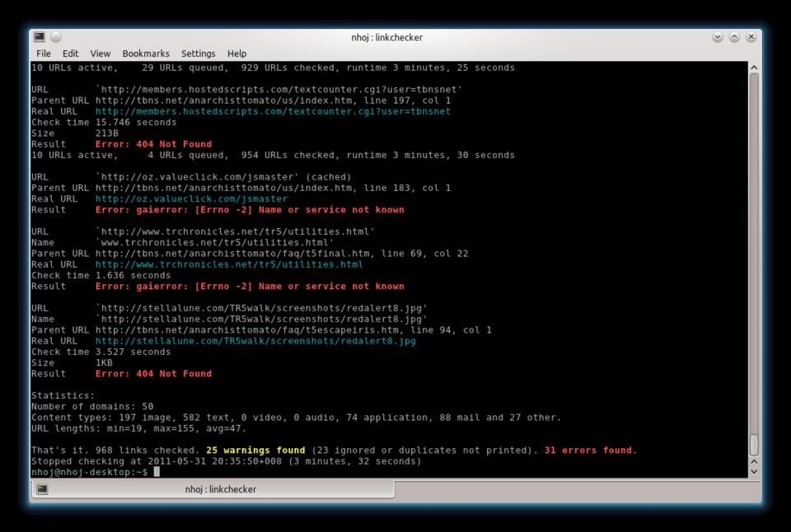Click the scrollbar down arrow at bottom
The height and width of the screenshot is (532, 791).
click(x=754, y=472)
